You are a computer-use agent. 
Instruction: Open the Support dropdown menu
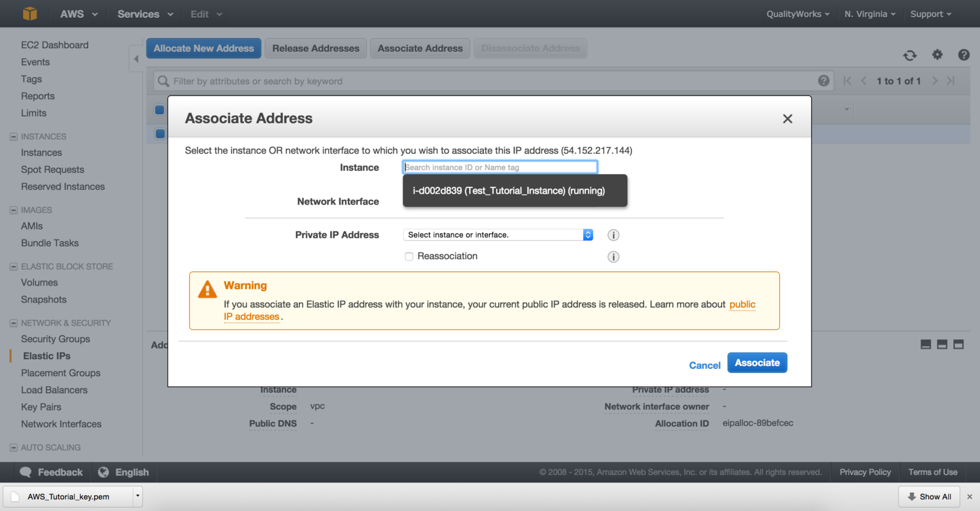(x=930, y=14)
